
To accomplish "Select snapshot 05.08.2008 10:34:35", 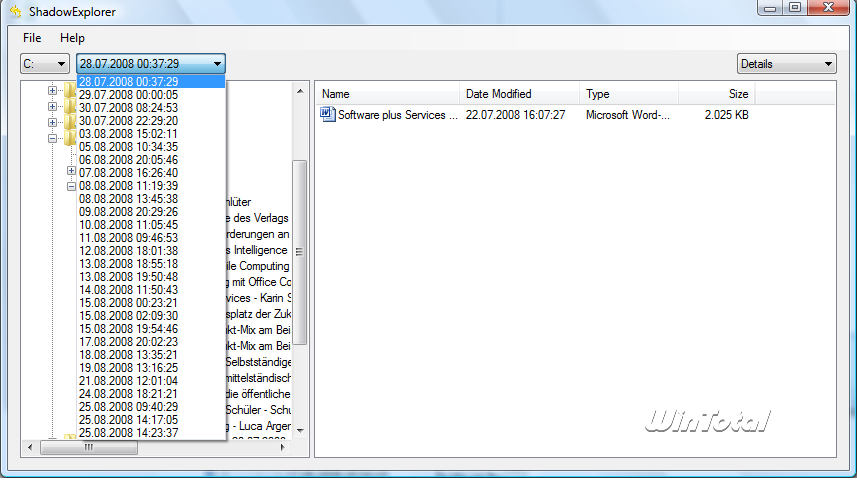I will coord(151,147).
